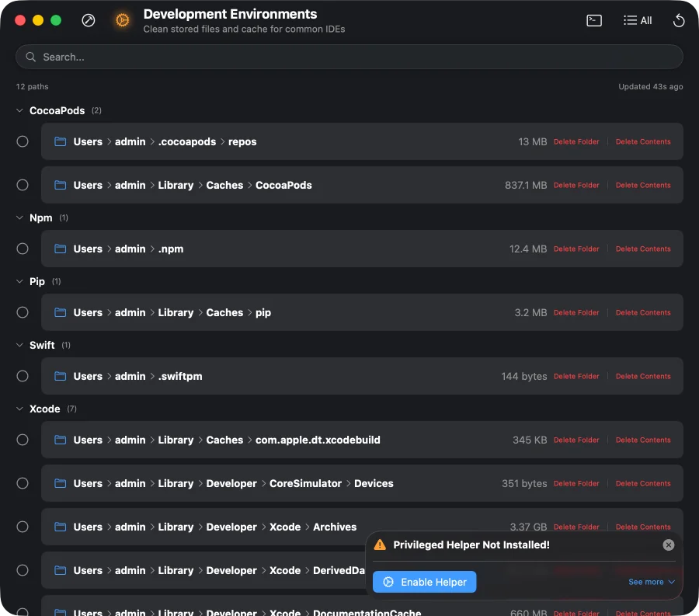This screenshot has width=699, height=616.
Task: Delete Folder for .npm
Action: click(x=576, y=249)
